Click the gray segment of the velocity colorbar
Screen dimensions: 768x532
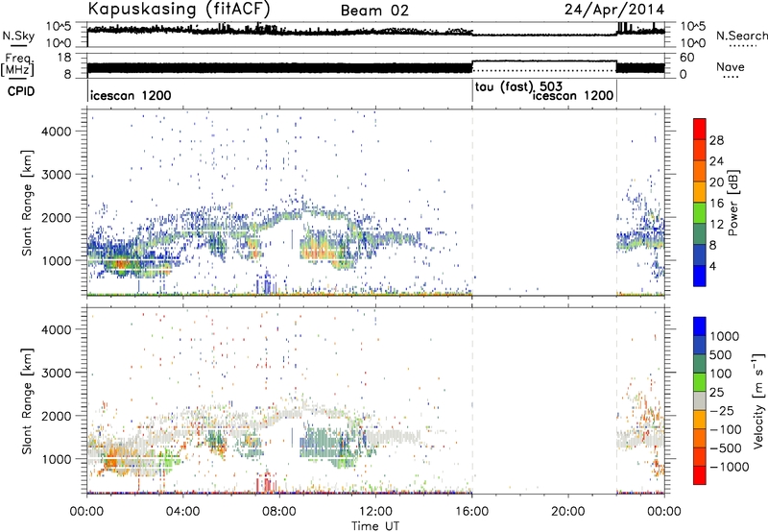click(700, 401)
